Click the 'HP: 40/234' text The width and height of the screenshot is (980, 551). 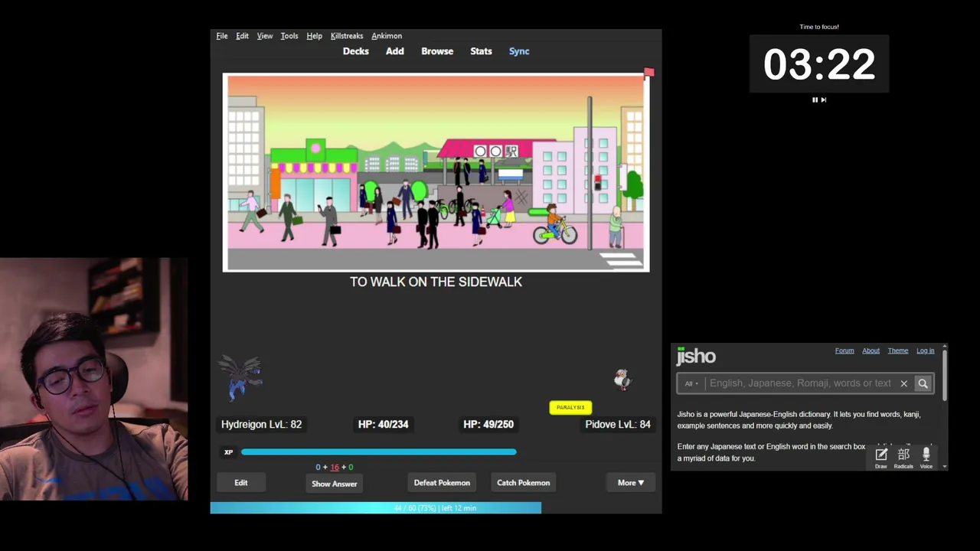pyautogui.click(x=383, y=424)
